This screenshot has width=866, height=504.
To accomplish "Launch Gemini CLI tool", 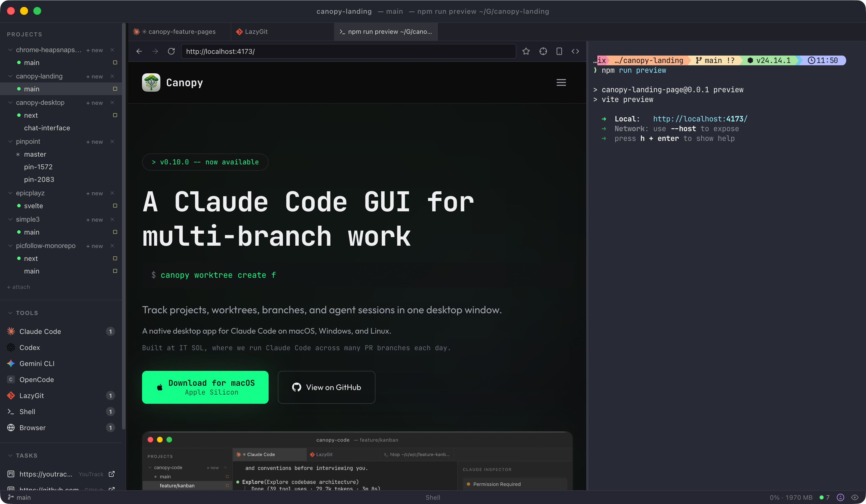I will [x=37, y=363].
